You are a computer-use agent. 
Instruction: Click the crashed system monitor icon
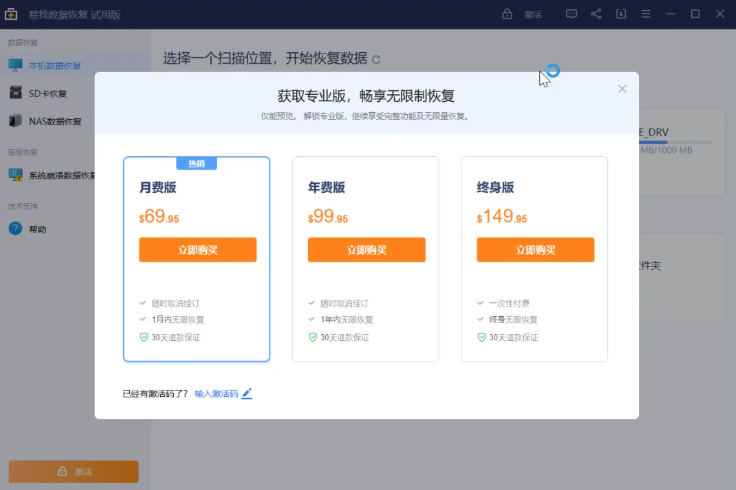(x=15, y=175)
